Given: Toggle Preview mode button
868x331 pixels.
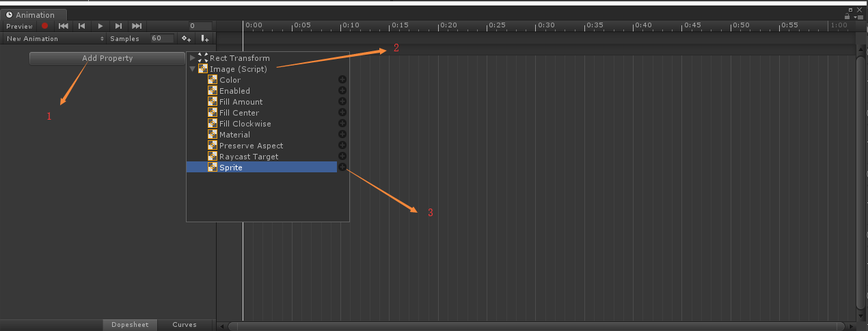Looking at the screenshot, I should pos(19,26).
